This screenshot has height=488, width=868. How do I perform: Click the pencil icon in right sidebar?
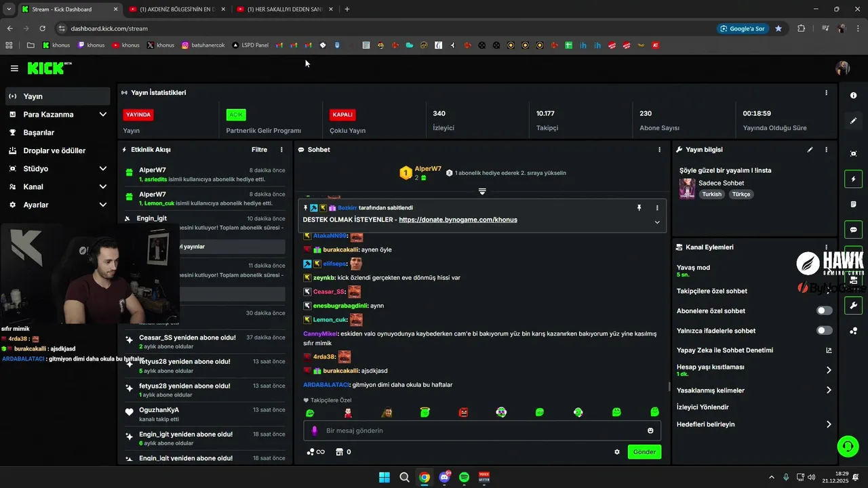(x=853, y=121)
